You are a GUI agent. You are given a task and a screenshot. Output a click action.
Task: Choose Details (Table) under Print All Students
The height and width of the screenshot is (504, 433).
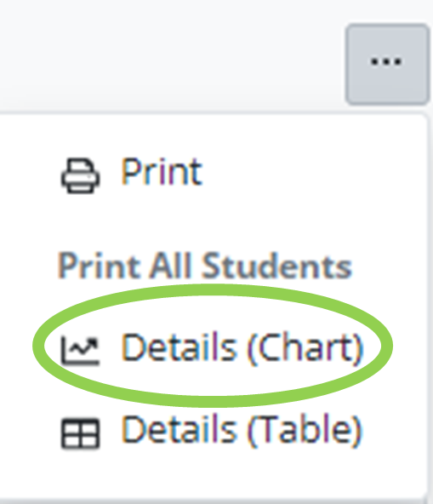pos(212,431)
